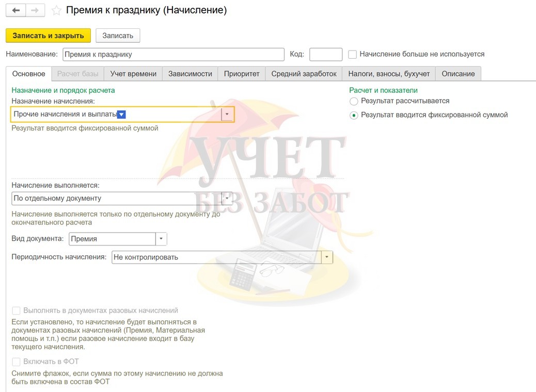Open the Средний заработок tab

pos(304,74)
